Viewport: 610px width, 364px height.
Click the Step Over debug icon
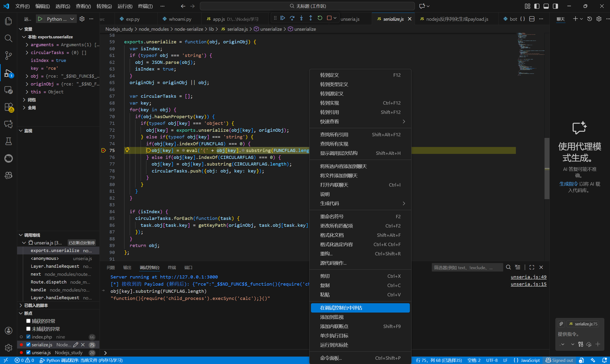coord(292,18)
